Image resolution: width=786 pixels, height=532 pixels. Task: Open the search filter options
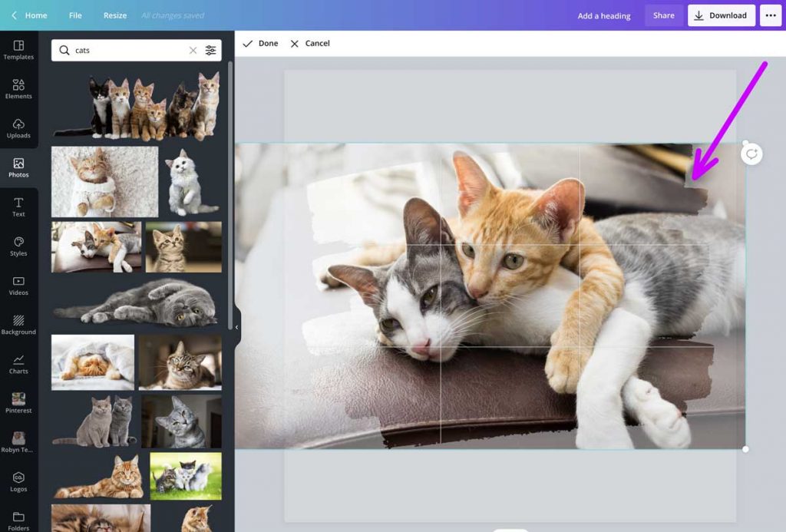(x=211, y=50)
